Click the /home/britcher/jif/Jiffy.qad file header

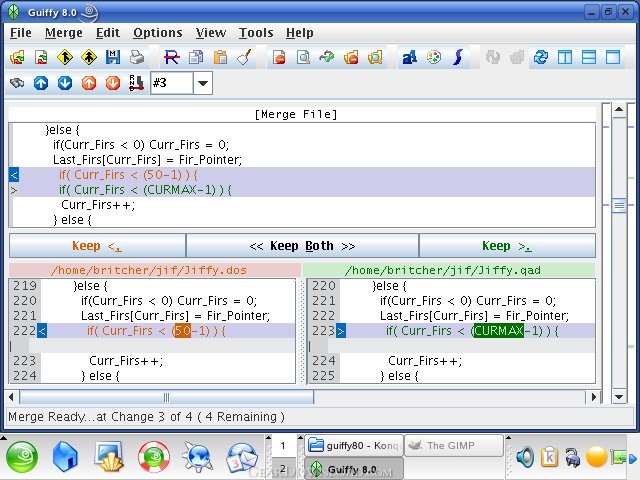pyautogui.click(x=449, y=270)
